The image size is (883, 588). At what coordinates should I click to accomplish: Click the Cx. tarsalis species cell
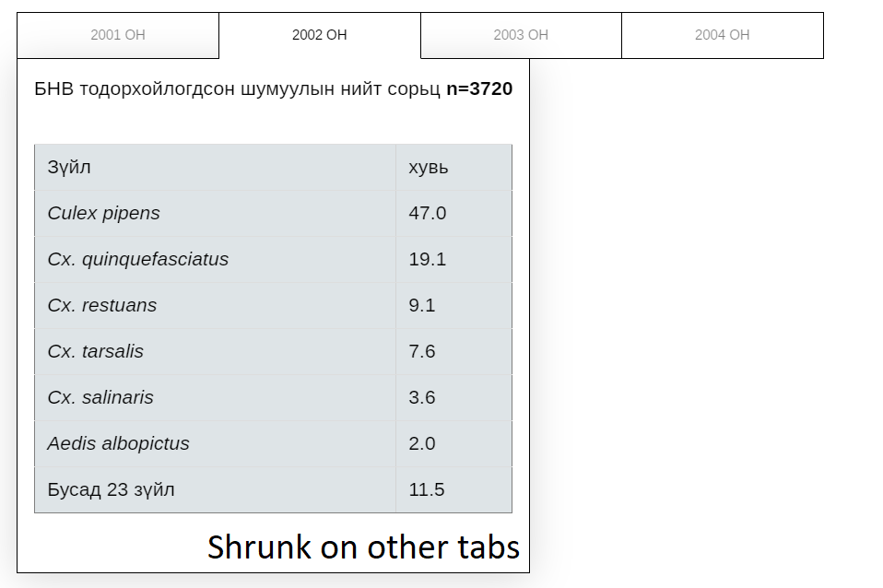pyautogui.click(x=95, y=351)
